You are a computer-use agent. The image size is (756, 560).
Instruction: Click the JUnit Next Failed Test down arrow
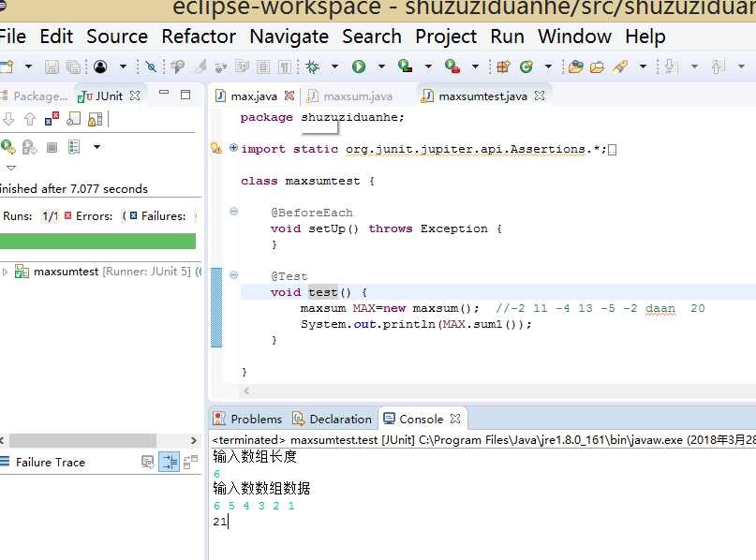(8, 119)
